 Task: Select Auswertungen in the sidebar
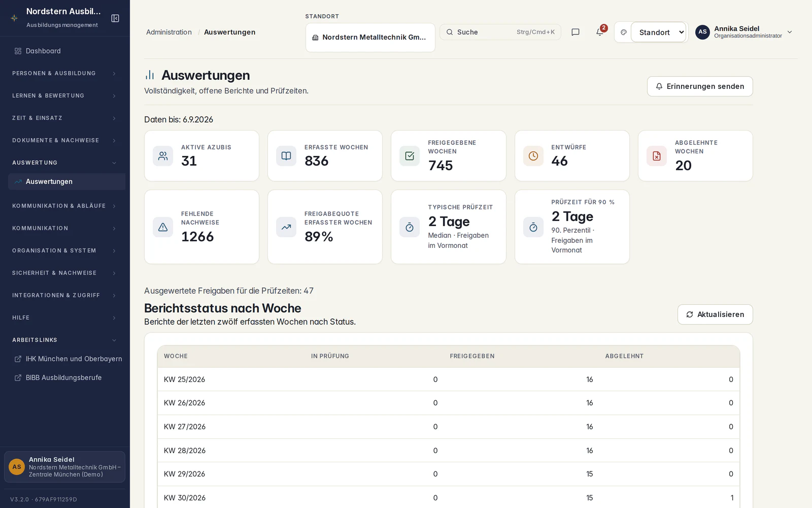[x=66, y=181]
